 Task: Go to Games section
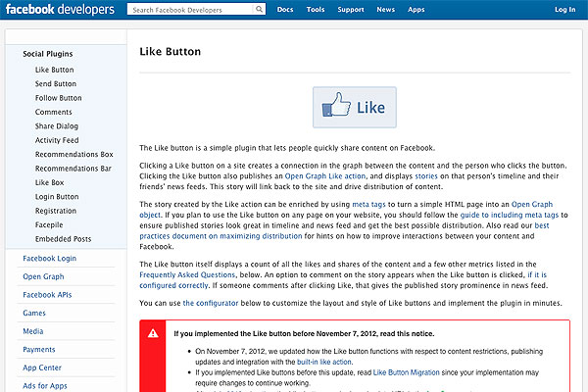coord(34,314)
